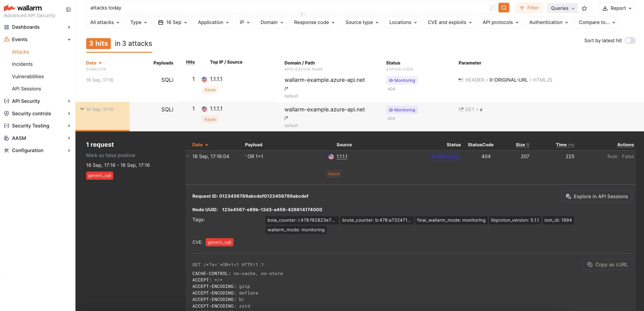Switch to Incidents in the Events menu
This screenshot has height=311, width=644.
22,64
